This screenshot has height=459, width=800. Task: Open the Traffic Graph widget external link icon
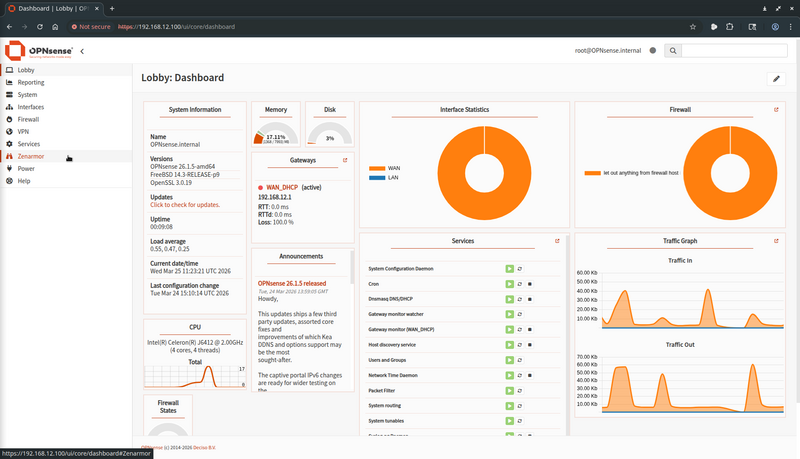pyautogui.click(x=776, y=241)
